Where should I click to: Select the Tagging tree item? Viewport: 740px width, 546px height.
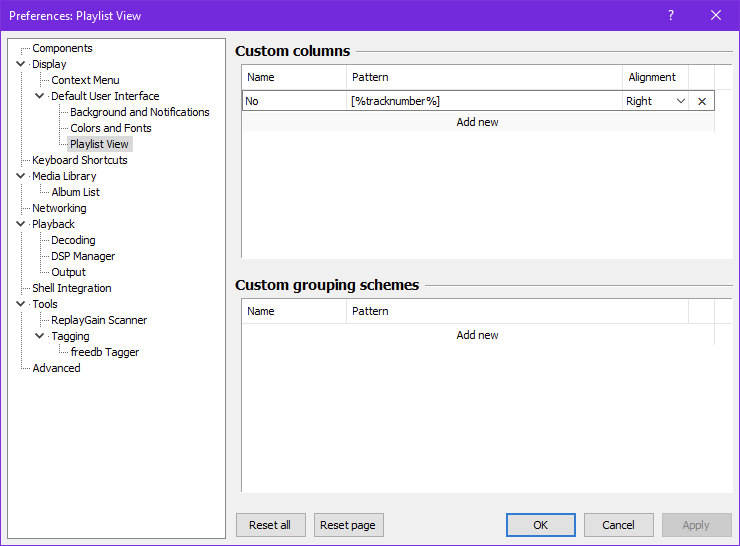pos(70,336)
